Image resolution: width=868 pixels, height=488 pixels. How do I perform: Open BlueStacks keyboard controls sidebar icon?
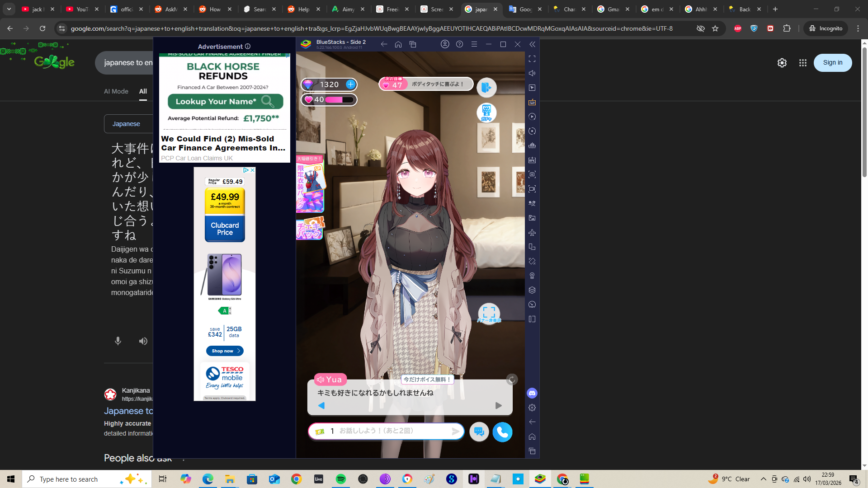(532, 102)
